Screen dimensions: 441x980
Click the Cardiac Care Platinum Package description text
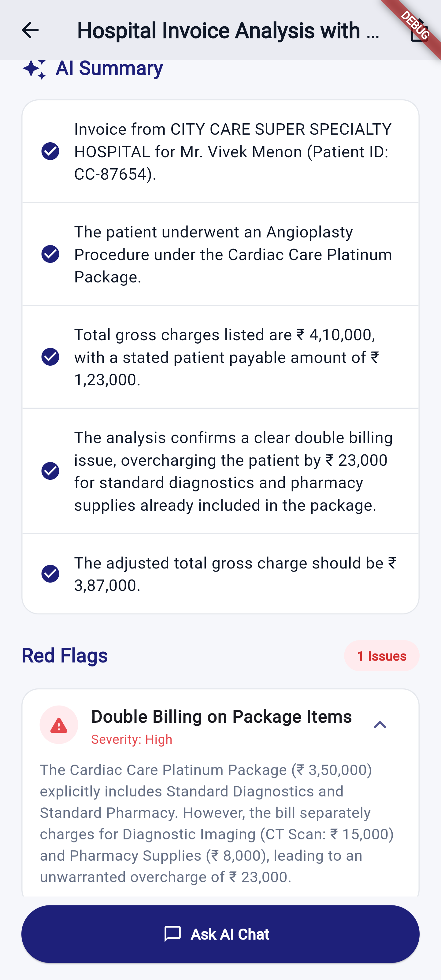pos(217,823)
